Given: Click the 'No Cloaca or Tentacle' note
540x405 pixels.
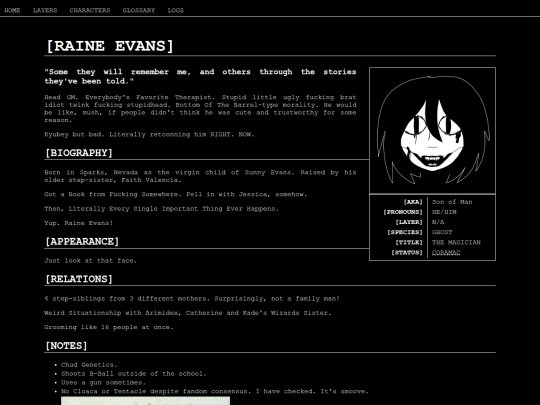Looking at the screenshot, I should [215, 392].
